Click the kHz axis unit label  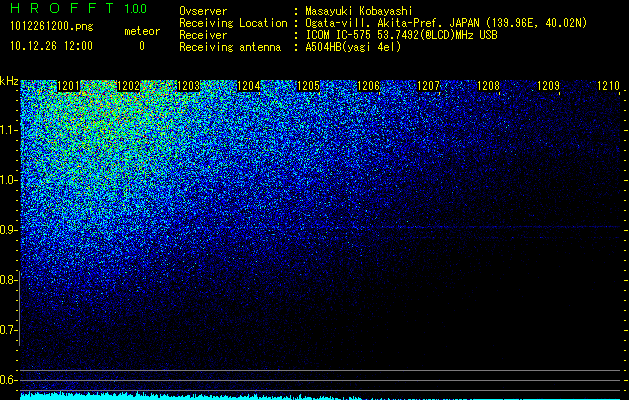pyautogui.click(x=9, y=81)
